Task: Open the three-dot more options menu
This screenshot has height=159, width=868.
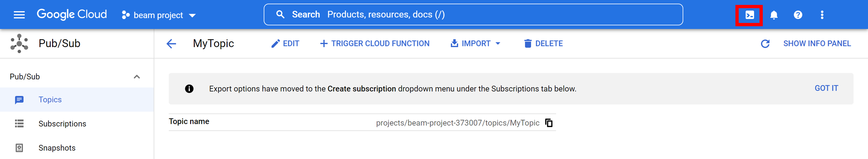Action: 822,15
